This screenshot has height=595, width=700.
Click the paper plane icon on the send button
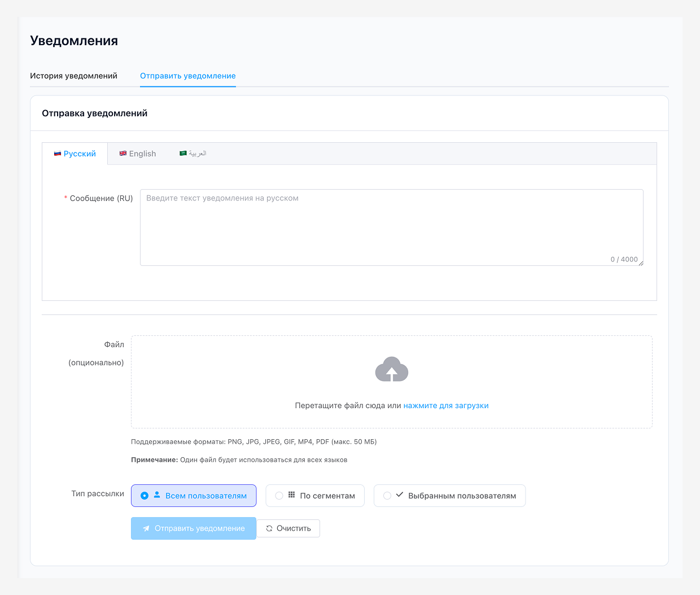[x=146, y=528]
